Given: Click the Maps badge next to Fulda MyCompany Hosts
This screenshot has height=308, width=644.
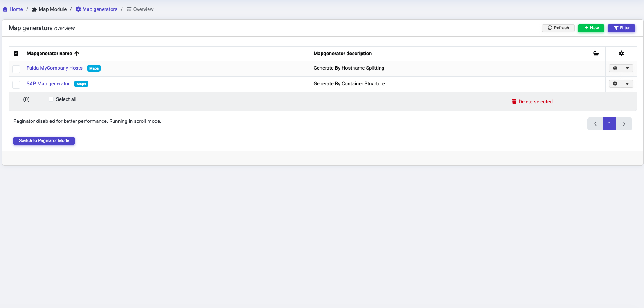Looking at the screenshot, I should (x=94, y=68).
